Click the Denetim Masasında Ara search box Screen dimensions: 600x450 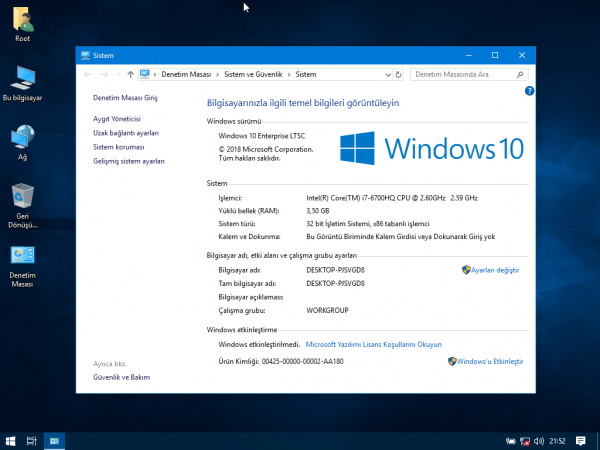tap(463, 74)
